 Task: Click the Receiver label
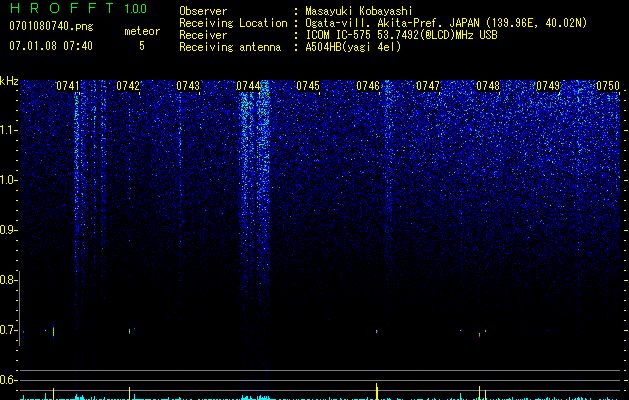tap(203, 35)
